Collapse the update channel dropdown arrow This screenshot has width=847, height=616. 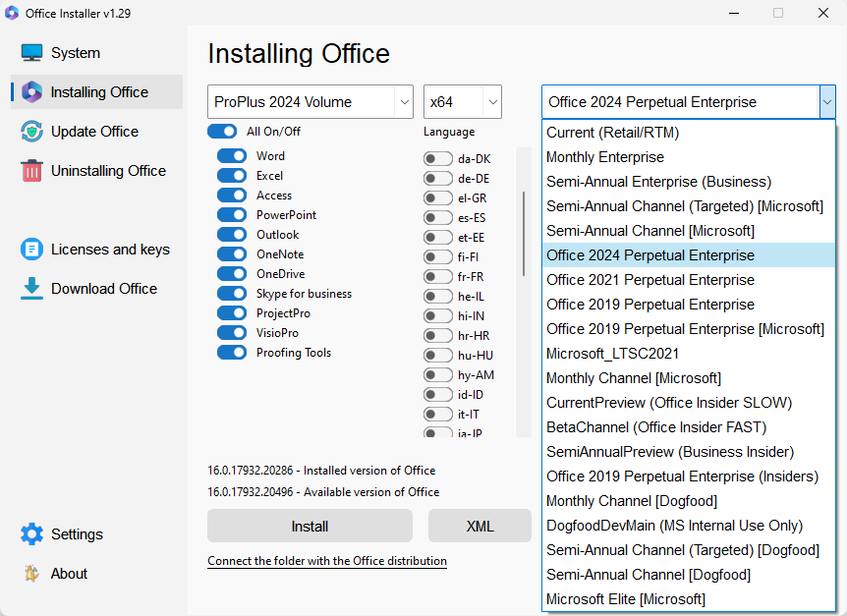coord(827,101)
